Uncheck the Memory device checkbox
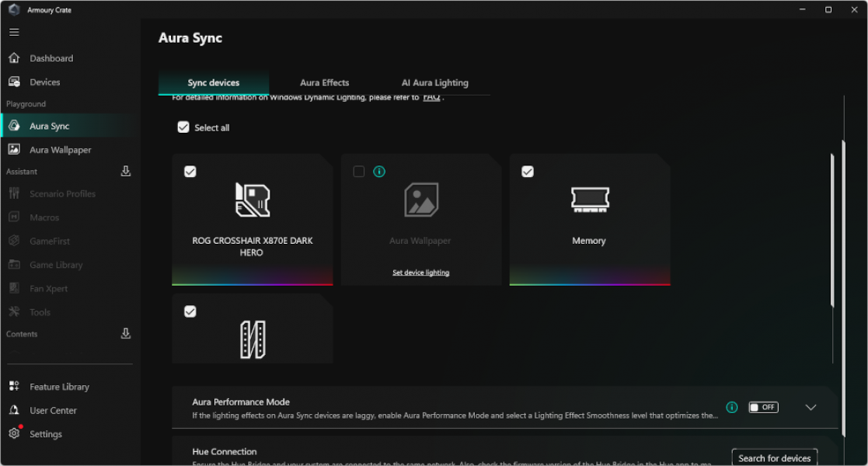This screenshot has width=868, height=466. [x=528, y=172]
